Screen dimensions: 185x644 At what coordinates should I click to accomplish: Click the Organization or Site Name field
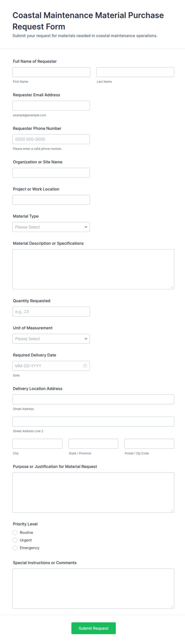[51, 172]
